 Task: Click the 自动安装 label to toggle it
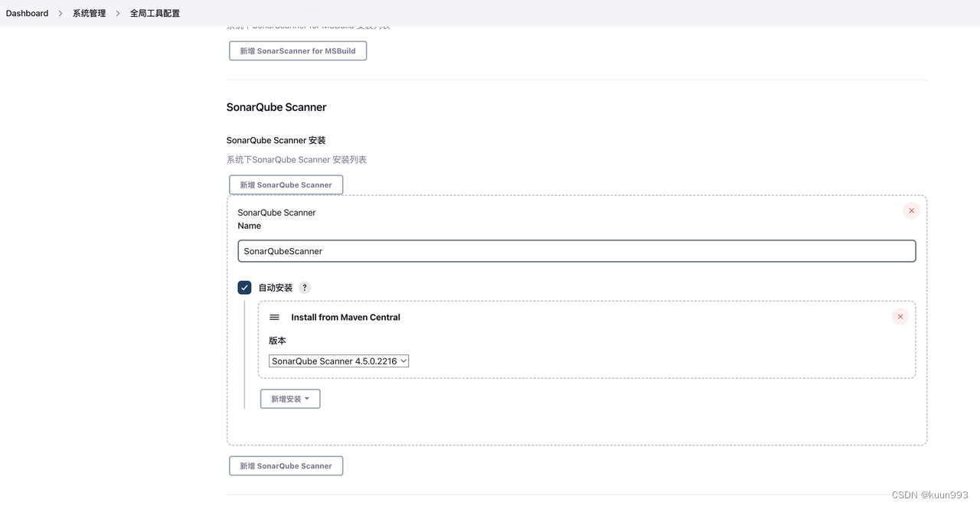(x=275, y=287)
